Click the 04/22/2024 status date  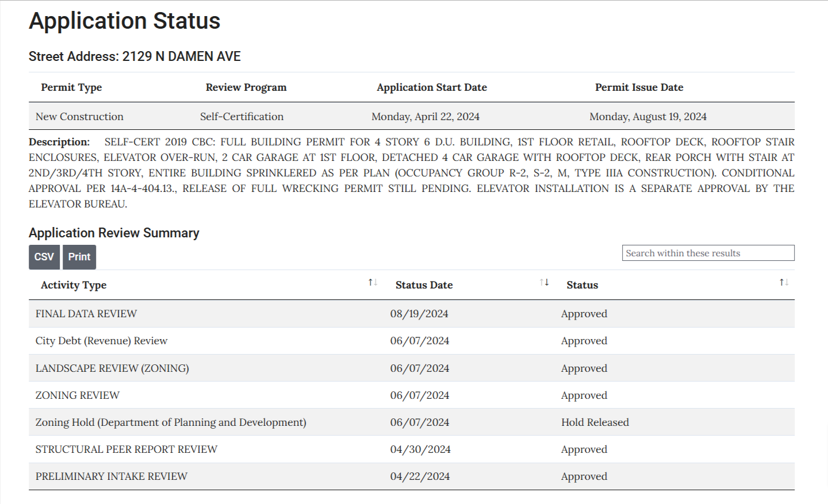pyautogui.click(x=420, y=476)
